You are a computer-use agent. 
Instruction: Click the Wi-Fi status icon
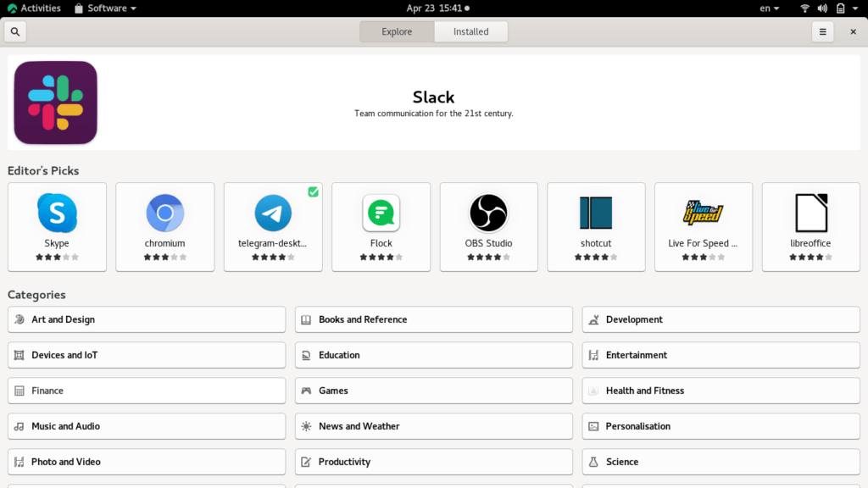click(x=805, y=8)
